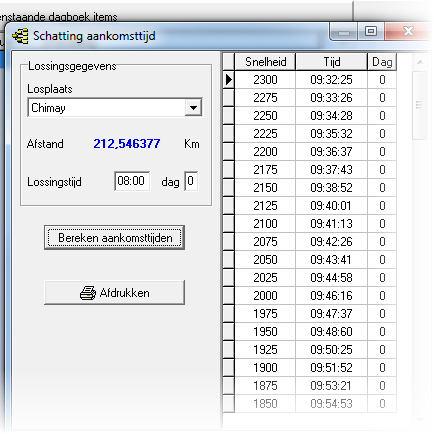Maximize the Schatting aankomsttijd window
This screenshot has width=434, height=434.
(371, 31)
